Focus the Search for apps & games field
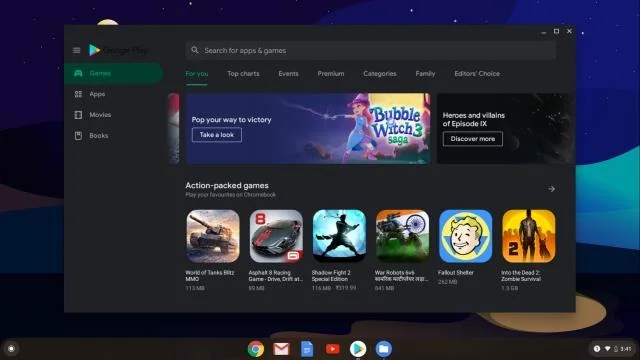Viewport: 640px width, 360px height. click(371, 50)
